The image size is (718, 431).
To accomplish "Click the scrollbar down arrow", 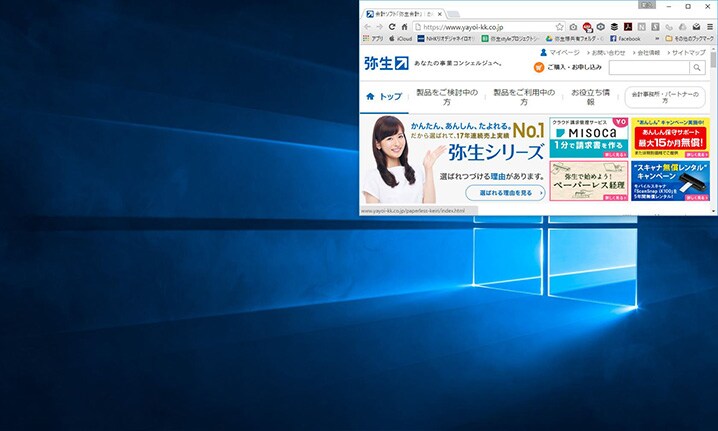I will tap(713, 211).
